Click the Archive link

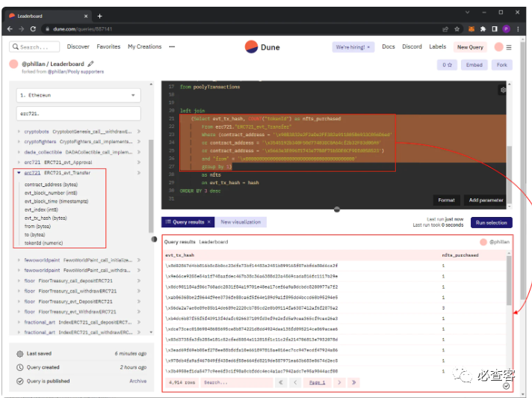[137, 381]
